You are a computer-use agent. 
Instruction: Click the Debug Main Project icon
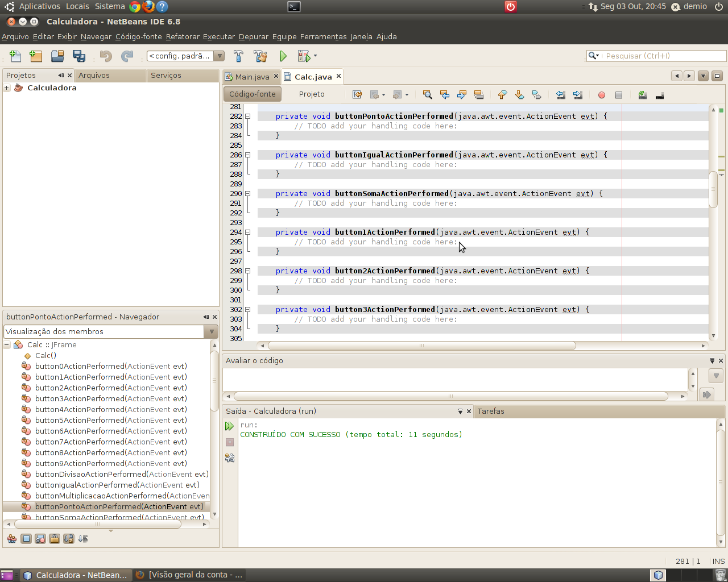[304, 56]
